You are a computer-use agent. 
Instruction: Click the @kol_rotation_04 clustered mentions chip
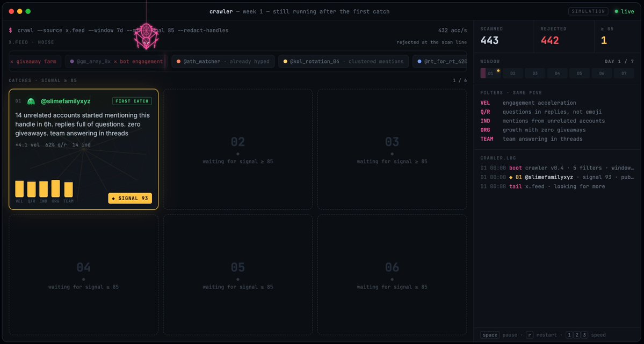(x=343, y=62)
